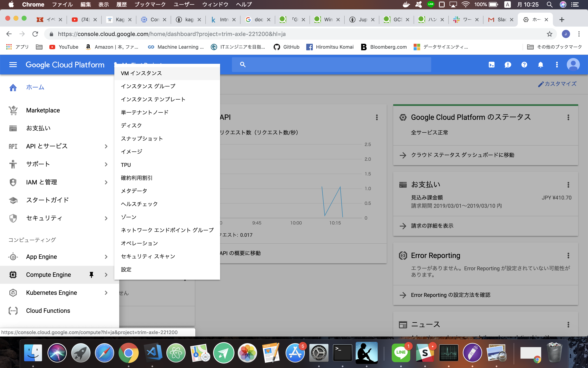This screenshot has height=368, width=588.
Task: Expand the サポート submenu chevron
Action: tap(106, 164)
